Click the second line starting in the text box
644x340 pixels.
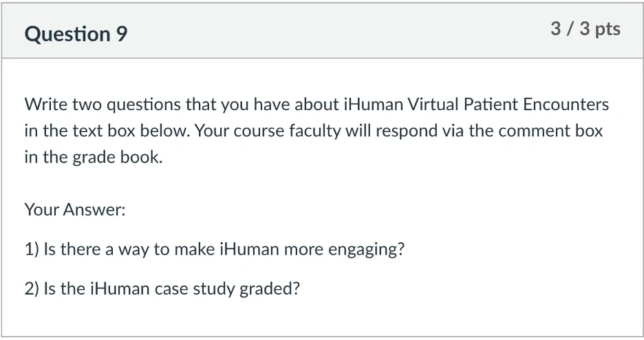(x=313, y=131)
